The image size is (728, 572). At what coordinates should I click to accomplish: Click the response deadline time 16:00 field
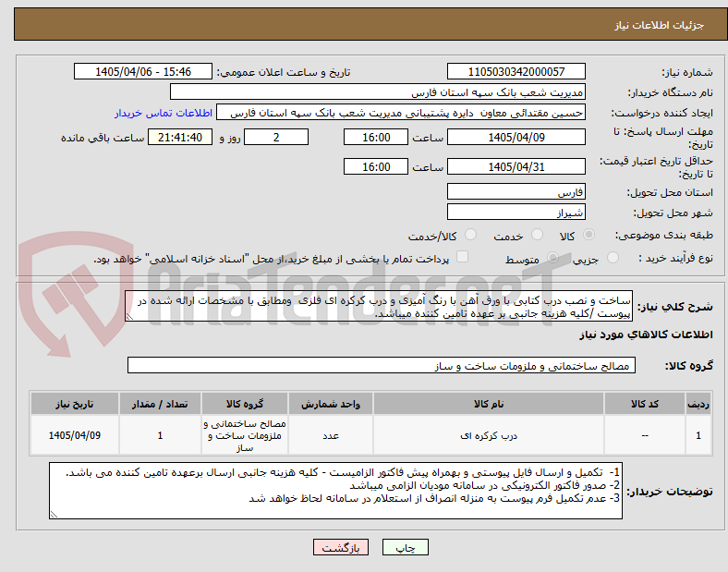(376, 137)
